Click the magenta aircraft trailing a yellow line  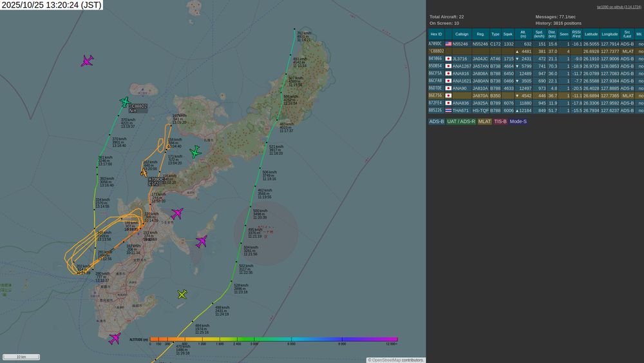[x=201, y=241]
